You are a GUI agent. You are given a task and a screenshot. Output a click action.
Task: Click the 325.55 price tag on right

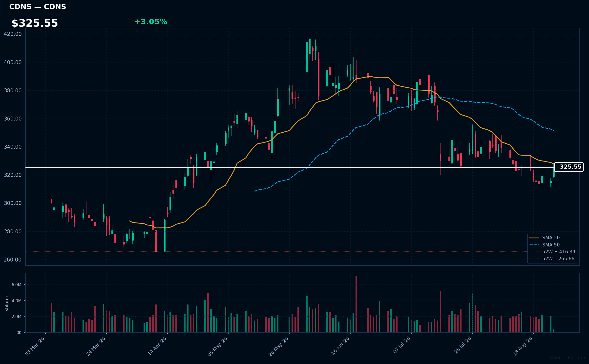point(569,167)
